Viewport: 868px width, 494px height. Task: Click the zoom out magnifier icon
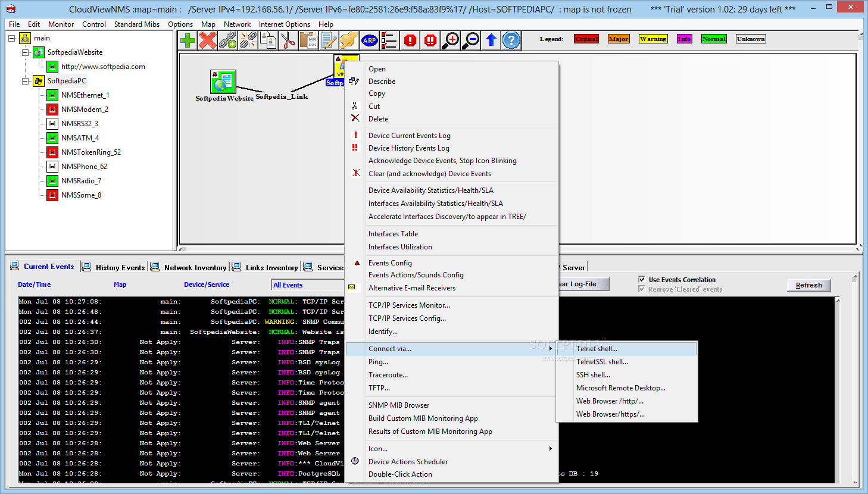471,40
